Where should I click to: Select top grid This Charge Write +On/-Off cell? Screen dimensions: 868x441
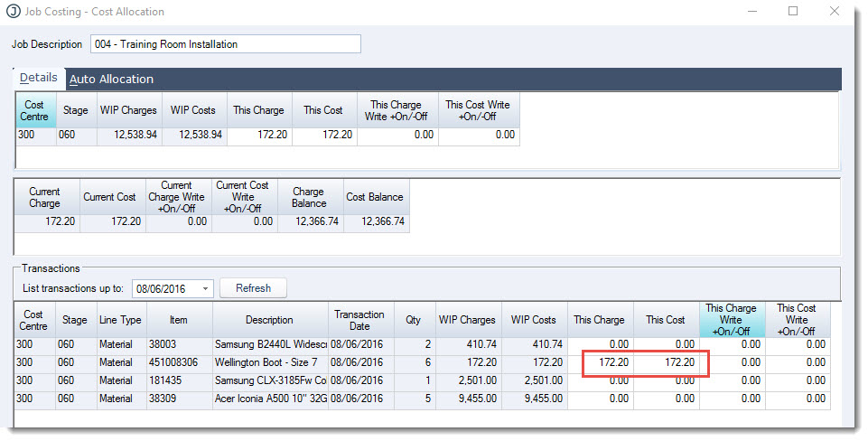pos(397,135)
